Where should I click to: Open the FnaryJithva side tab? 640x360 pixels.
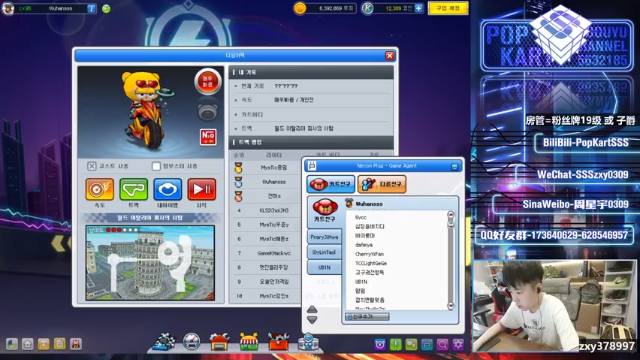pyautogui.click(x=324, y=237)
